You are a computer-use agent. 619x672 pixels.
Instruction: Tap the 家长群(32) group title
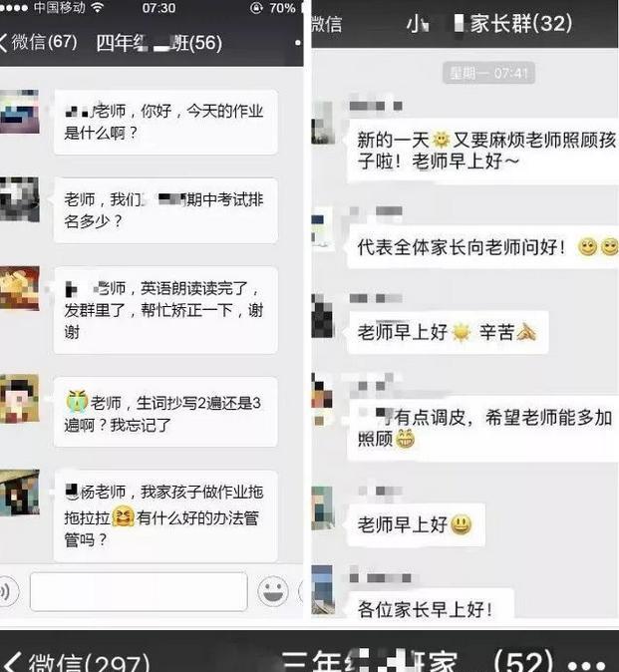[489, 24]
